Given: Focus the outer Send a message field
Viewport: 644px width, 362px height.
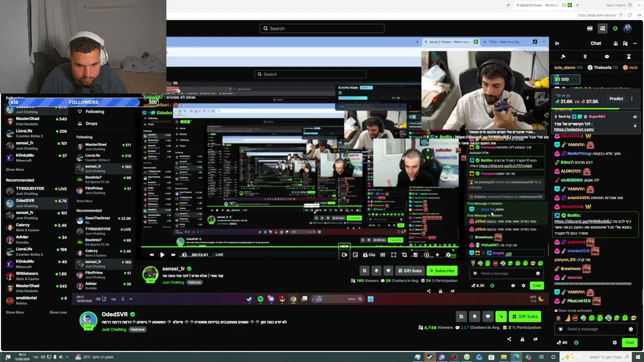Looking at the screenshot, I should [x=596, y=329].
